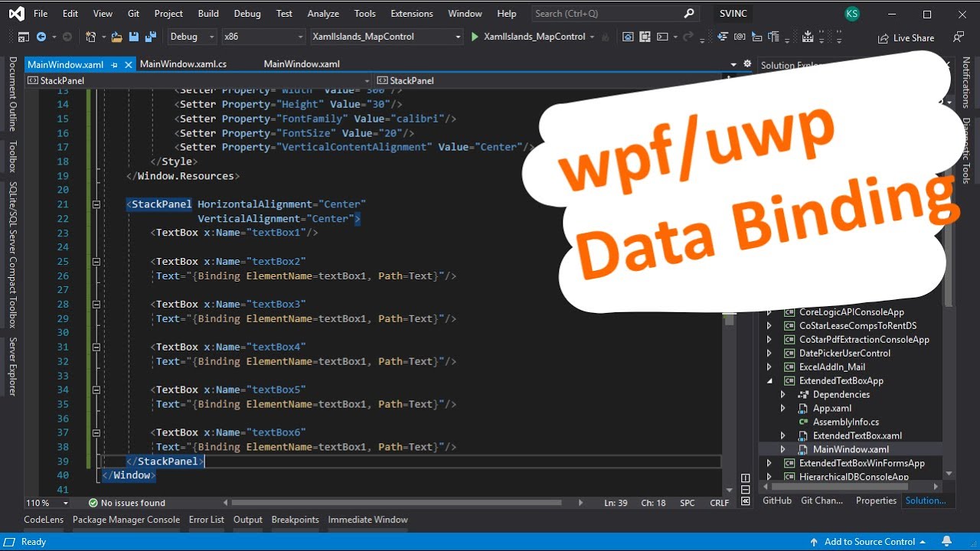
Task: Click the CRLF line ending indicator
Action: (719, 503)
